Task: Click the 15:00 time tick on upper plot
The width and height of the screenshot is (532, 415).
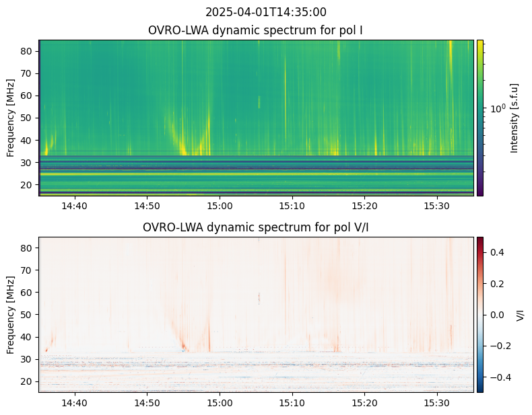Action: point(220,206)
